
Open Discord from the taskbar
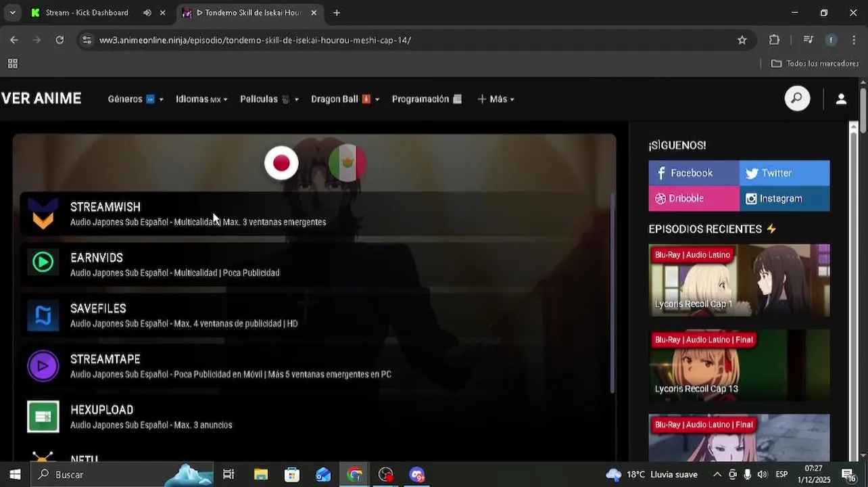click(417, 475)
